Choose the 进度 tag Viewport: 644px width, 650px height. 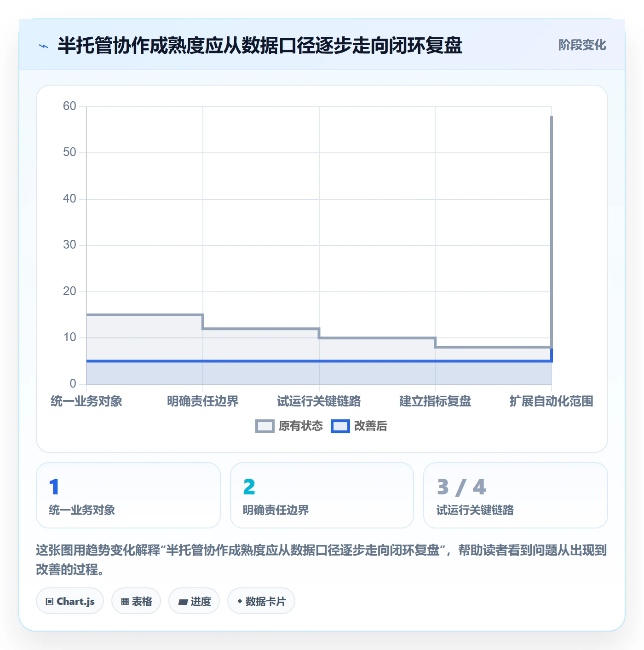coord(194,601)
